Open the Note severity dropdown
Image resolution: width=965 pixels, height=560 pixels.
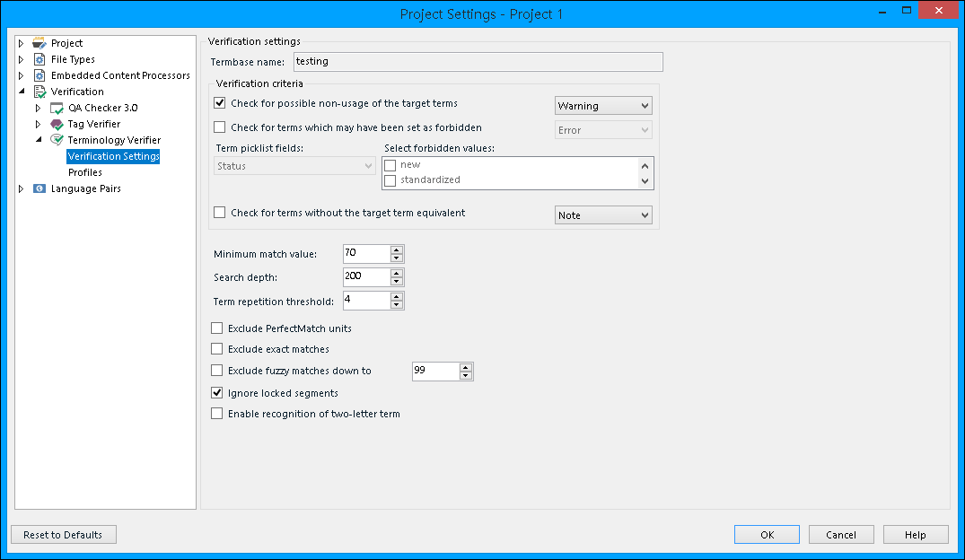603,215
